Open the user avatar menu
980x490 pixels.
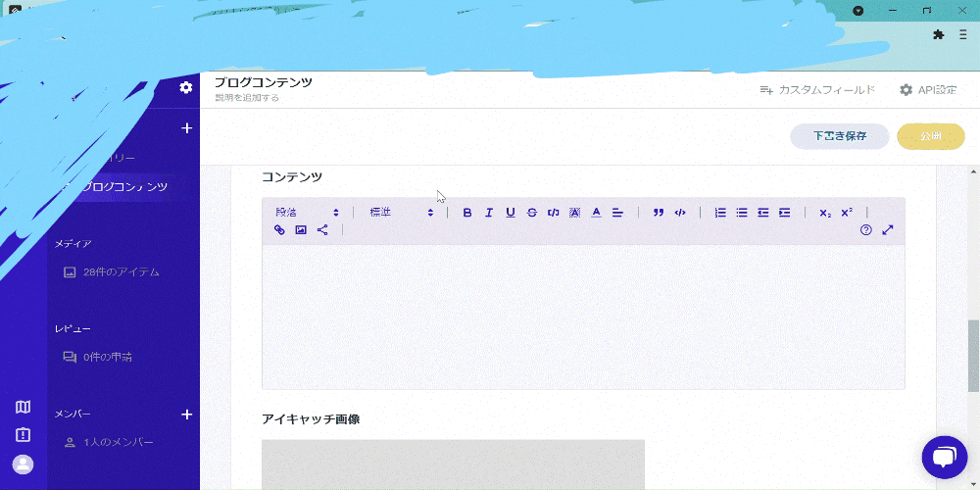click(24, 465)
